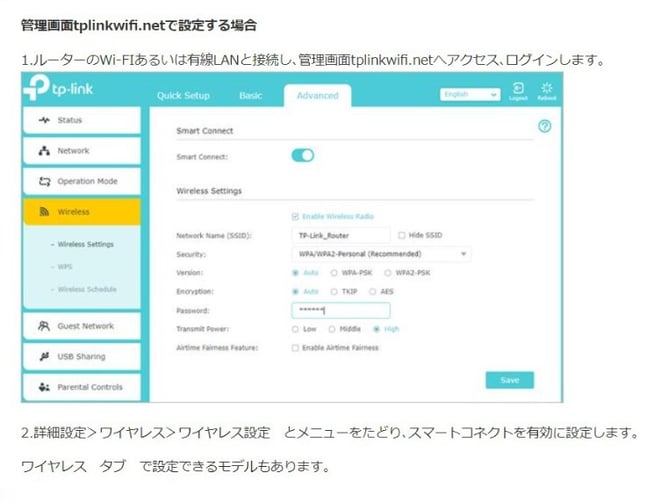Toggle the Smart Connect switch

pyautogui.click(x=303, y=156)
